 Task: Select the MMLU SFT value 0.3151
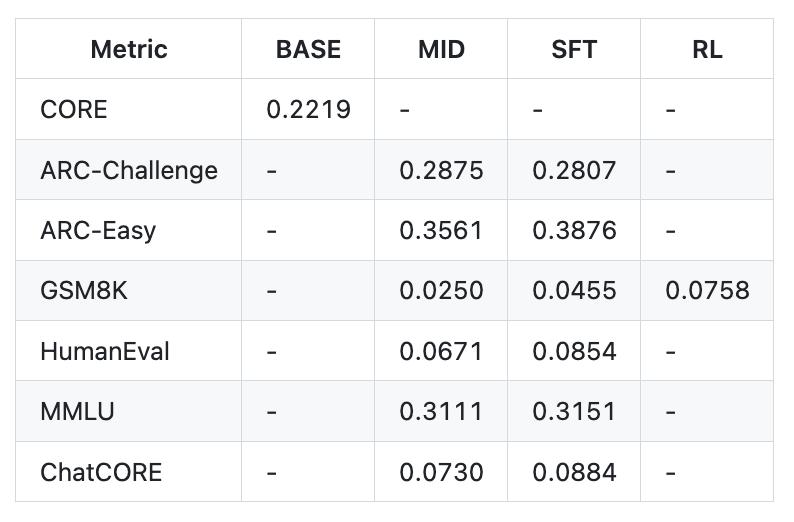click(x=574, y=411)
